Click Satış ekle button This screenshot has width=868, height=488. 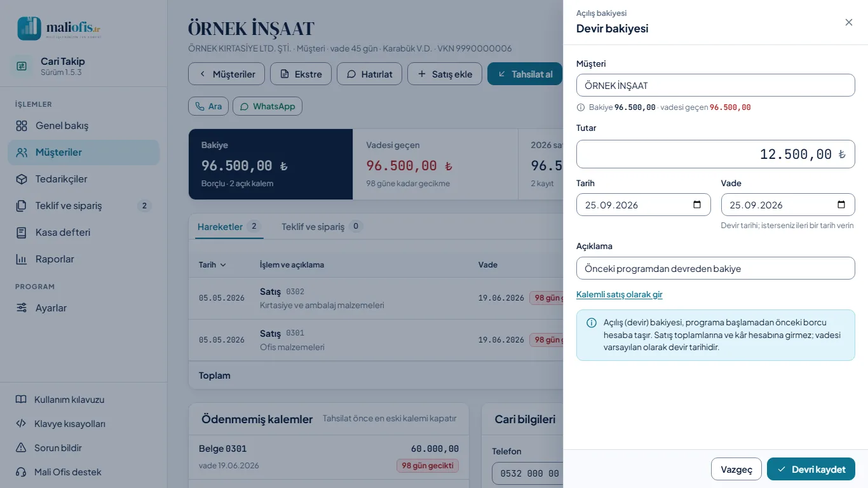(445, 74)
